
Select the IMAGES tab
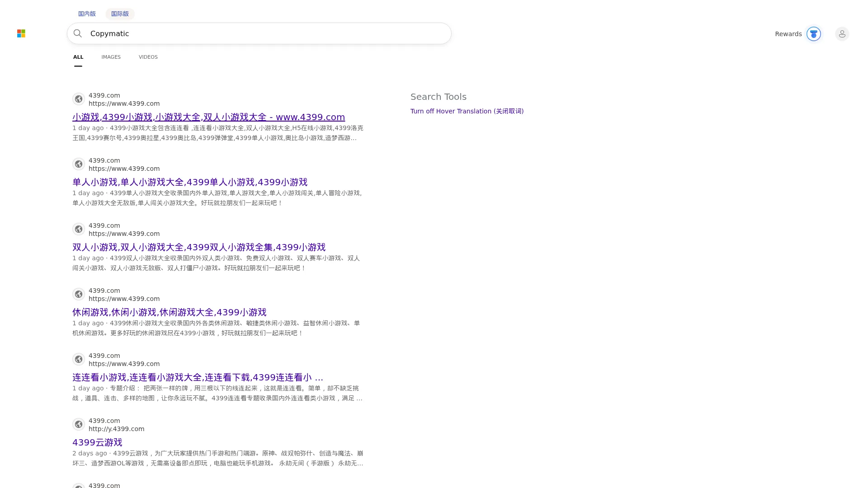coord(111,57)
